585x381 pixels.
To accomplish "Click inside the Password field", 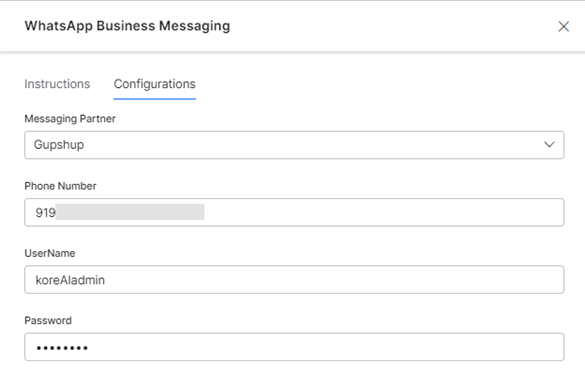I will [x=294, y=347].
